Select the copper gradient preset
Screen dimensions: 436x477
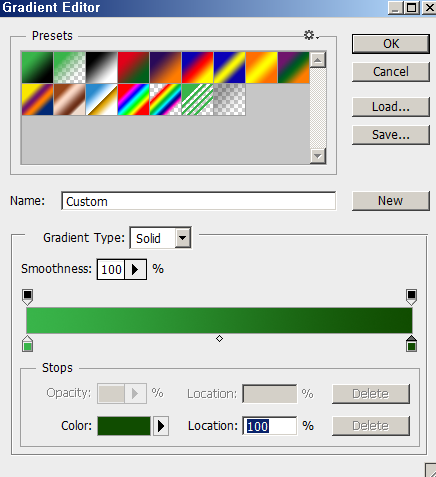pos(69,99)
